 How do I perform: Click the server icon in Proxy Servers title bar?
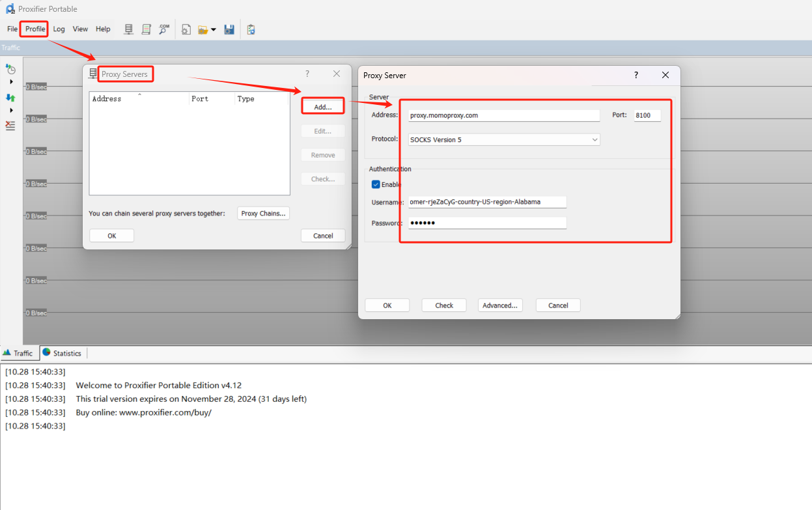point(93,74)
